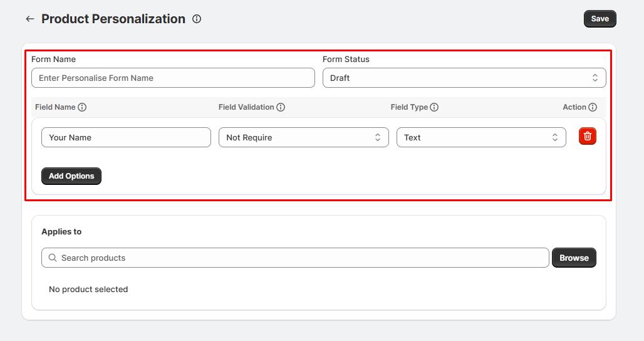644x341 pixels.
Task: Open the Field Name info tooltip icon
Action: click(82, 107)
